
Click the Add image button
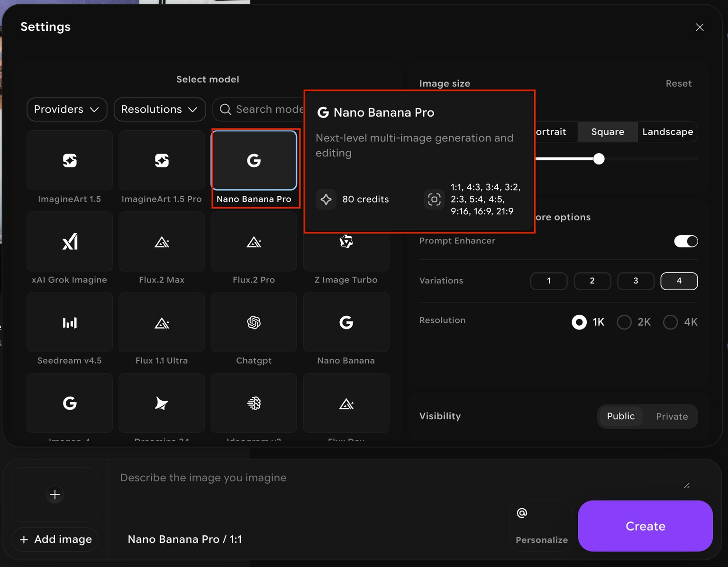click(x=55, y=540)
